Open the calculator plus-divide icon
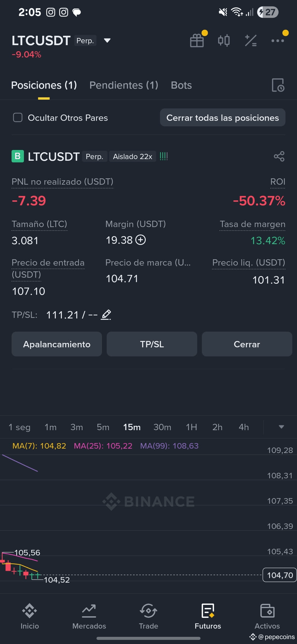Screen dimensions: 297x644 click(x=251, y=41)
